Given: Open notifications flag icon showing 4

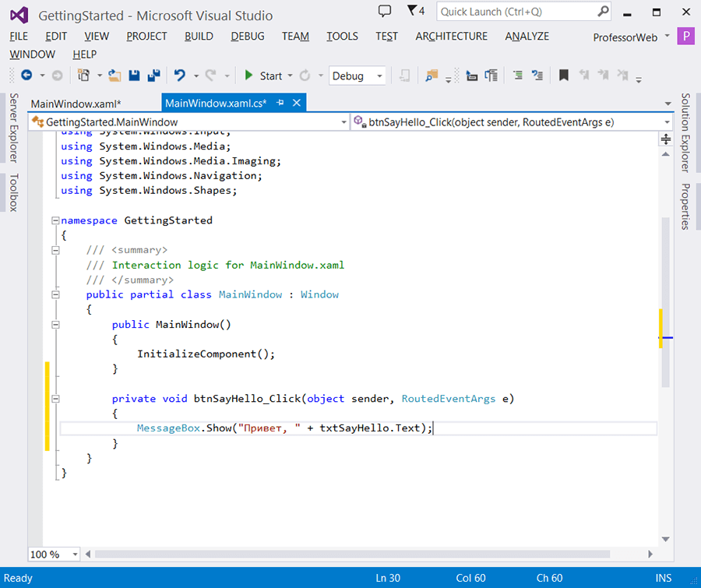Looking at the screenshot, I should 416,11.
